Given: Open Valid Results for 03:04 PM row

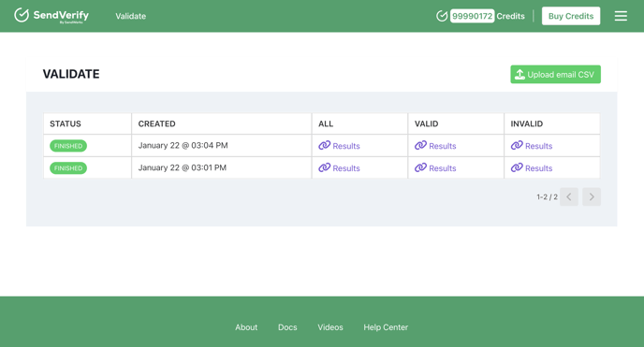Looking at the screenshot, I should pos(435,146).
